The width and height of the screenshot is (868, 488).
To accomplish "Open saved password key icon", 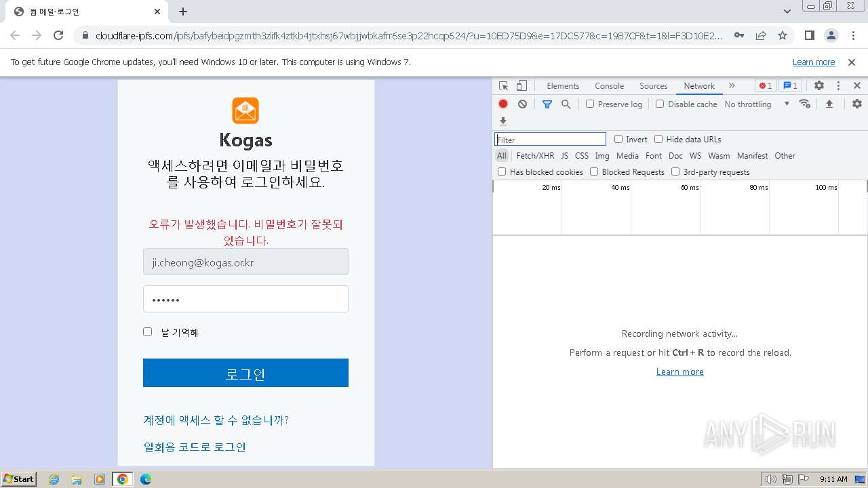I will tap(739, 35).
